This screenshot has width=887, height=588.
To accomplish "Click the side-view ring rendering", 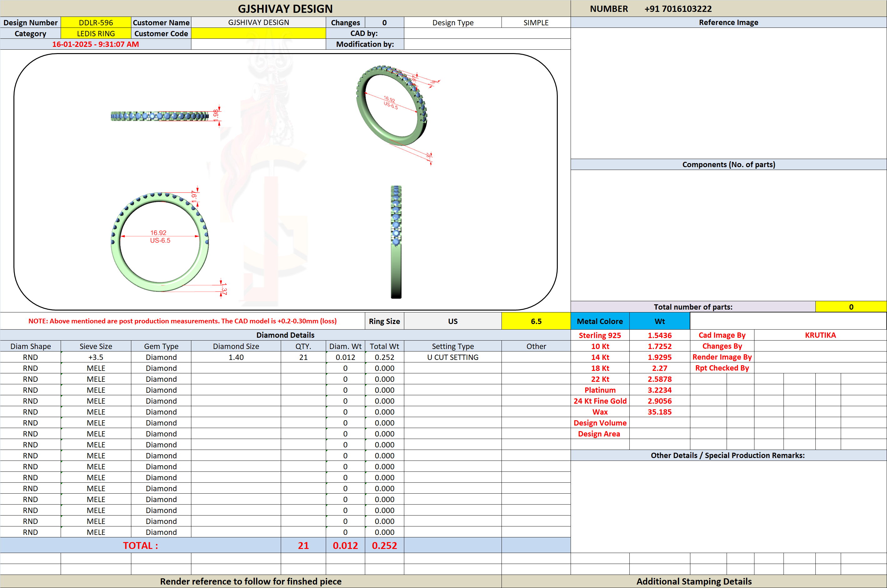I will (x=396, y=242).
